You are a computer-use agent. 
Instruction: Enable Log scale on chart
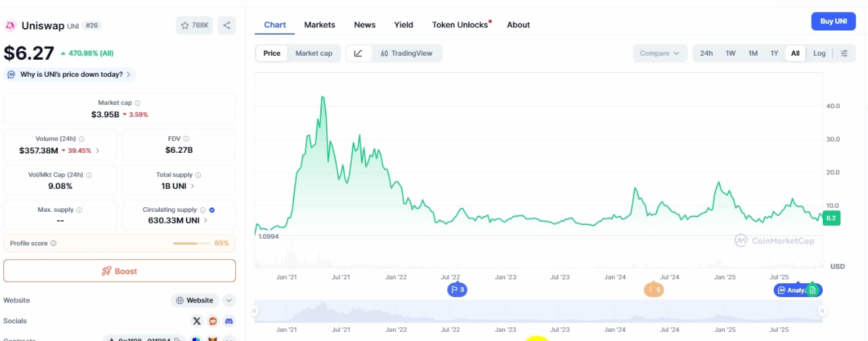pos(819,54)
